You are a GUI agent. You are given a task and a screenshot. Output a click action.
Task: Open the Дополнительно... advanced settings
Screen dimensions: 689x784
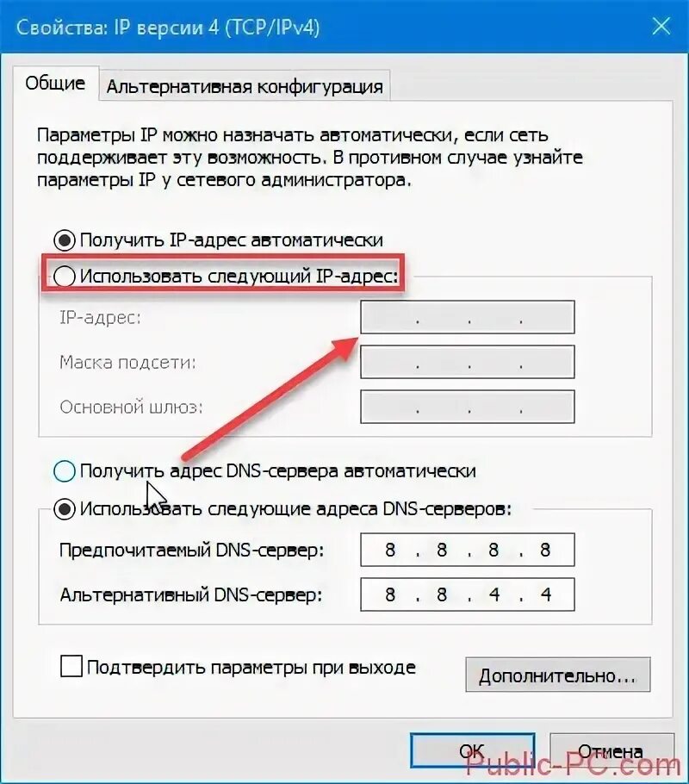[x=558, y=675]
